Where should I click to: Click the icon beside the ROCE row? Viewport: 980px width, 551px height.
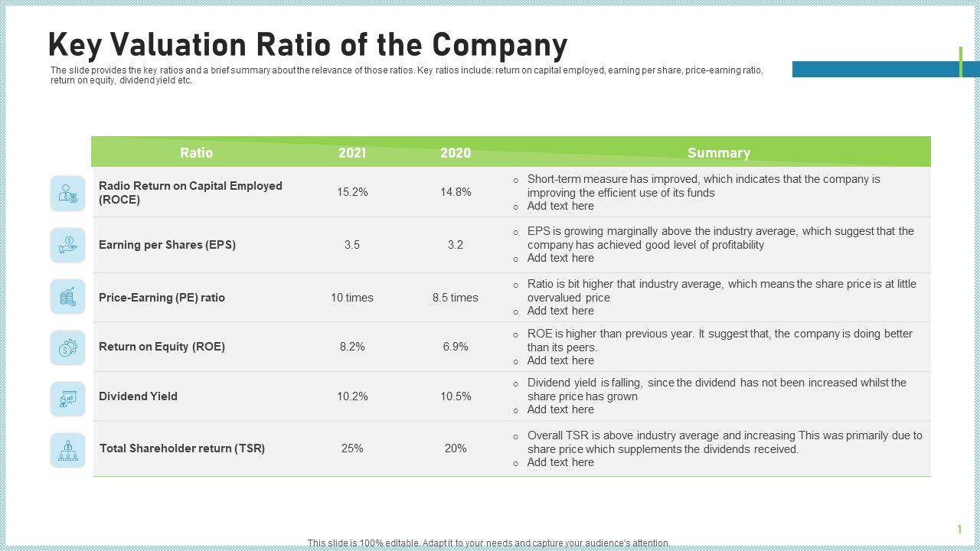[68, 193]
